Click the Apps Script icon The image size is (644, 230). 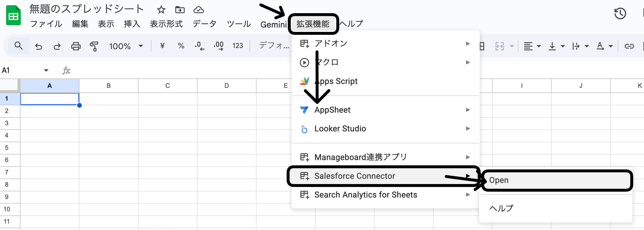(x=304, y=81)
